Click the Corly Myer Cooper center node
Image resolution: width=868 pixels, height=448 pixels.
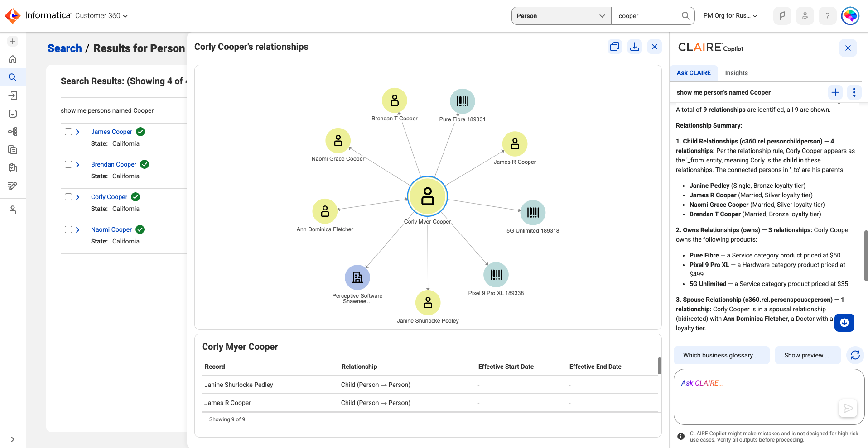[x=428, y=196]
